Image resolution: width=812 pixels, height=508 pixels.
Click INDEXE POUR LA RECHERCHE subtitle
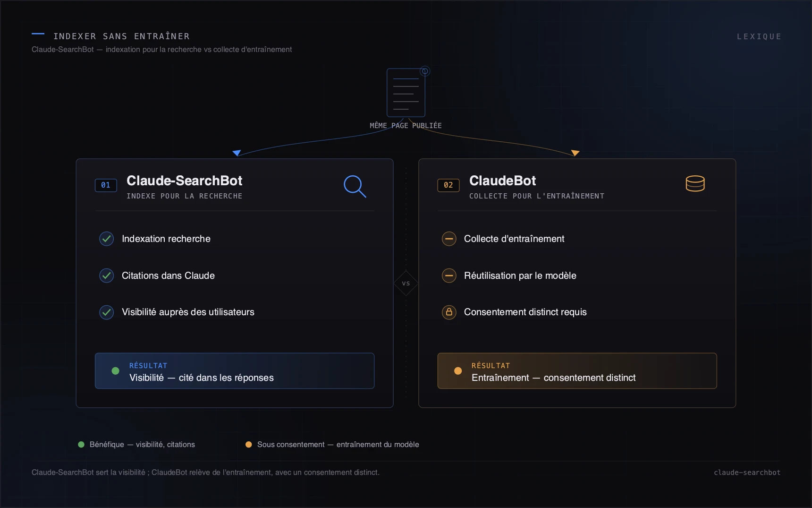[185, 196]
